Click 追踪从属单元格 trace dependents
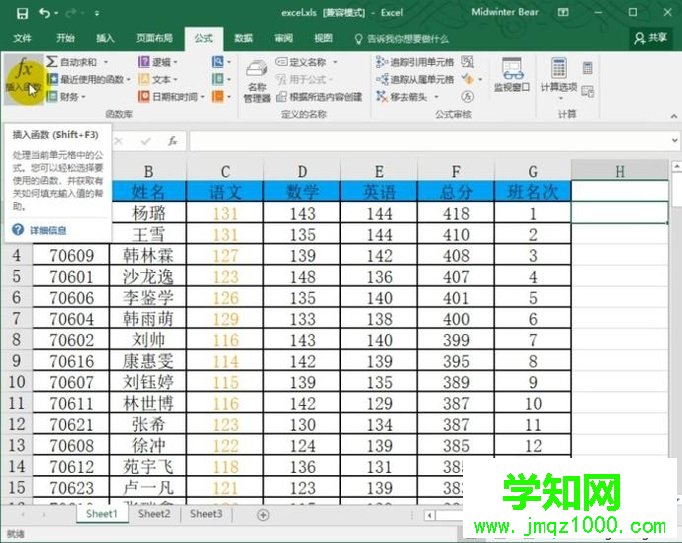682x543 pixels. tap(415, 79)
